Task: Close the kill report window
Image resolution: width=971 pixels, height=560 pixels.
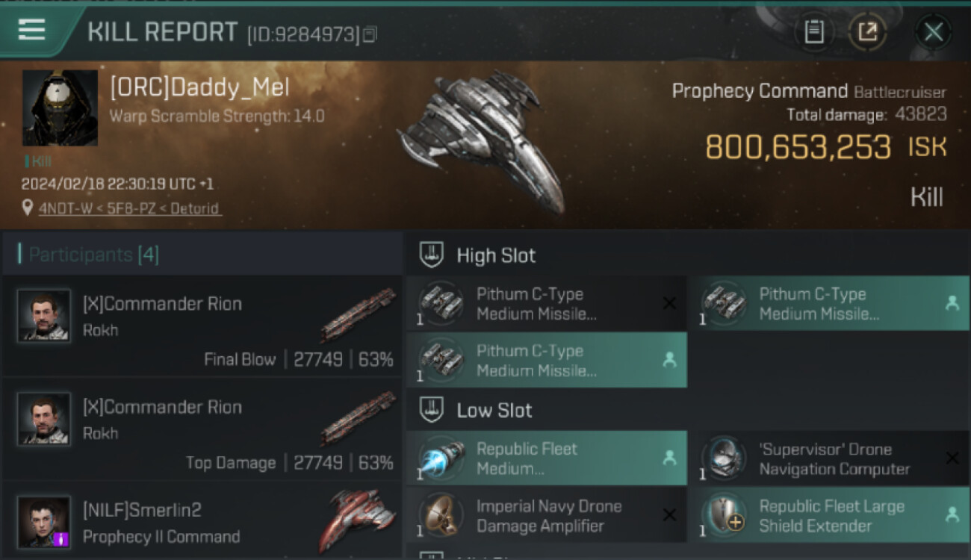Action: tap(933, 32)
